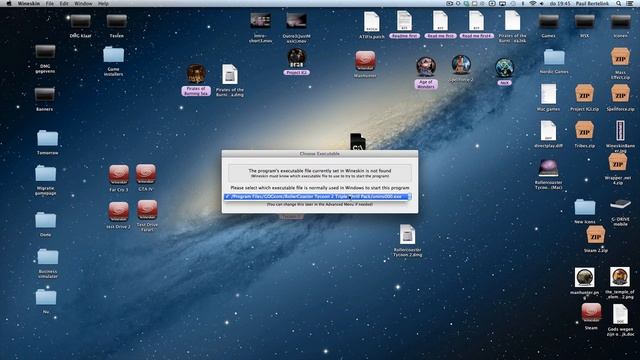
Task: Select the G-DRIVE mobile disk icon
Action: [620, 205]
